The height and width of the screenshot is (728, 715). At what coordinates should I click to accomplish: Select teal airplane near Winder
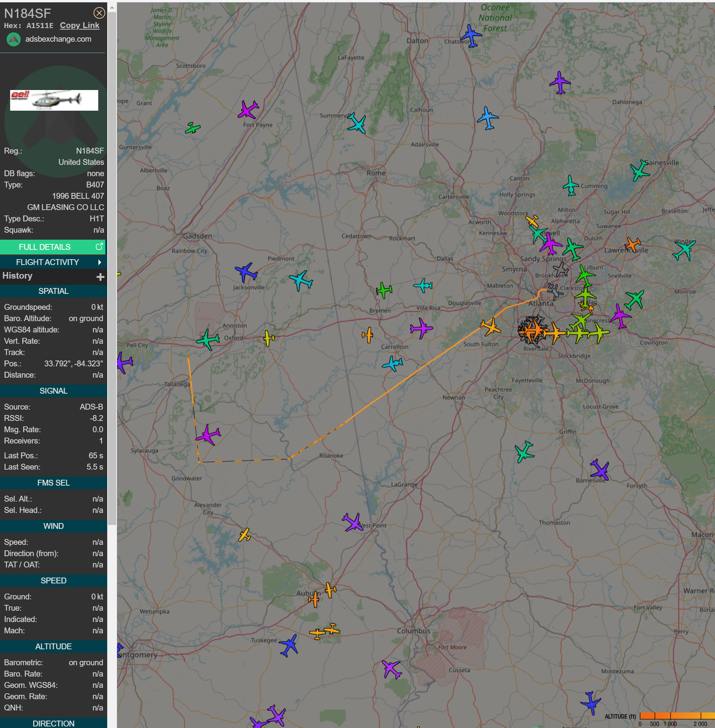point(685,250)
